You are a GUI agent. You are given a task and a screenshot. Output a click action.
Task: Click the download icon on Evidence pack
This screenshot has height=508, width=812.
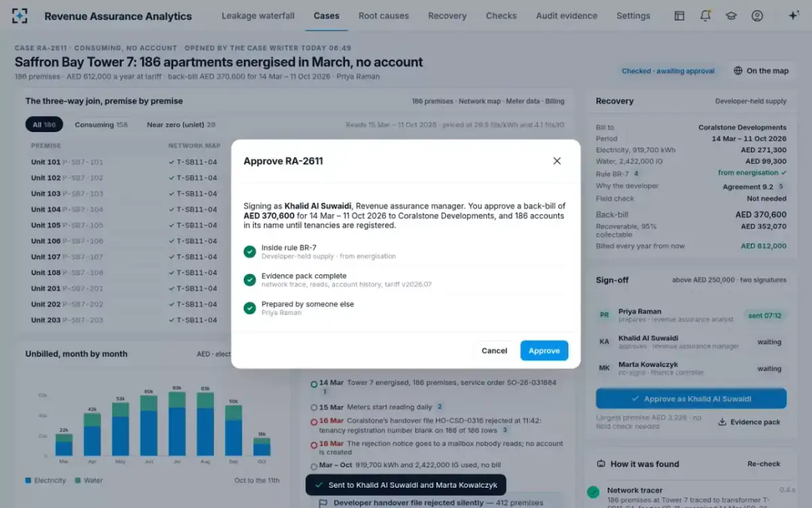point(722,422)
